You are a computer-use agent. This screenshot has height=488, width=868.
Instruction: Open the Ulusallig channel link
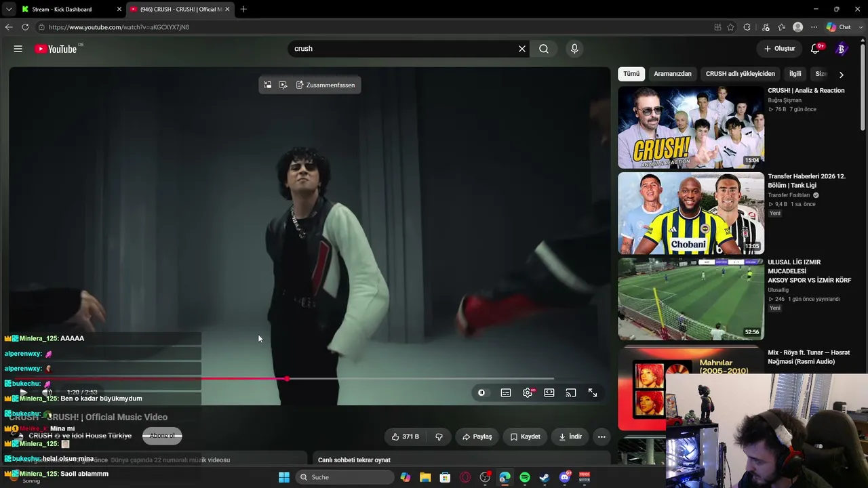pos(778,290)
